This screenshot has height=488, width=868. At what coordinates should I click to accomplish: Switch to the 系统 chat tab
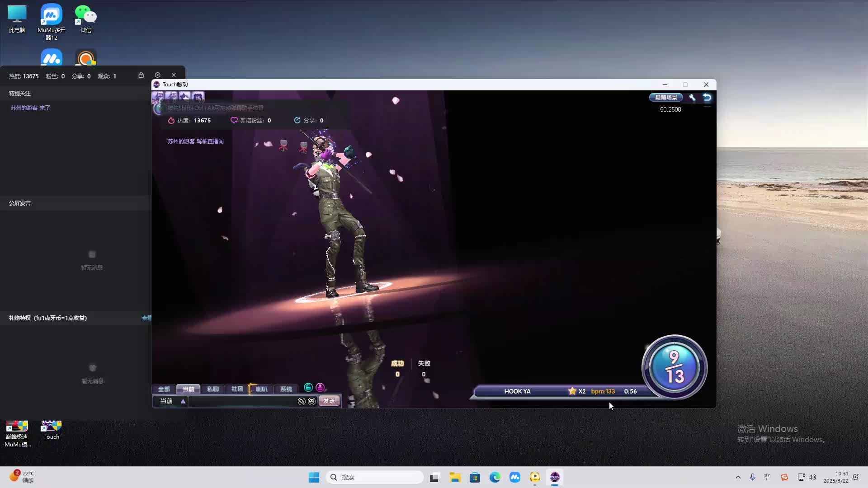pyautogui.click(x=286, y=389)
